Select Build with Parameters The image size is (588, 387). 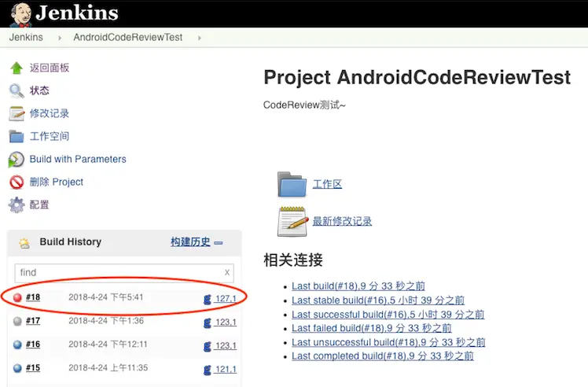[78, 159]
